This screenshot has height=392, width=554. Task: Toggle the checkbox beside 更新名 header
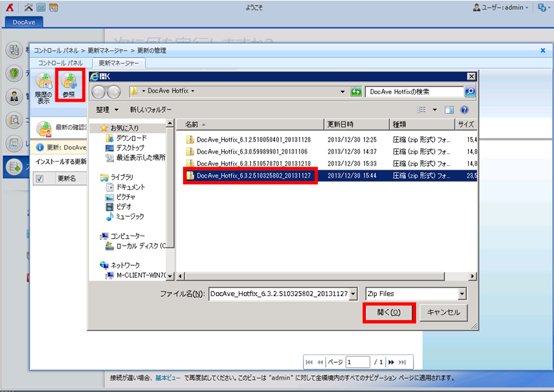coord(40,178)
